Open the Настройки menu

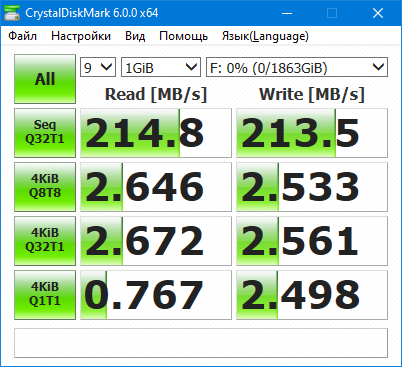tap(81, 36)
